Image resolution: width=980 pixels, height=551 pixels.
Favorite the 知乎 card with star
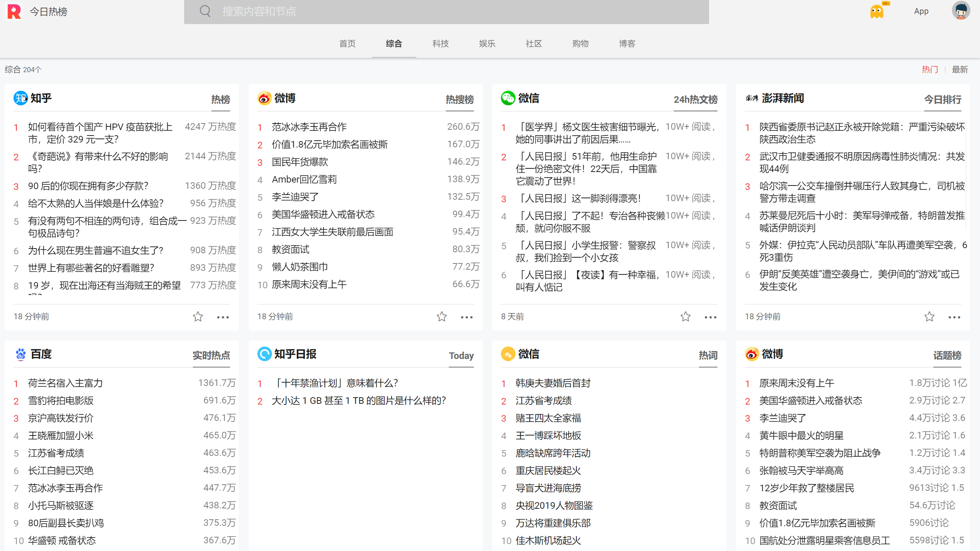[198, 316]
